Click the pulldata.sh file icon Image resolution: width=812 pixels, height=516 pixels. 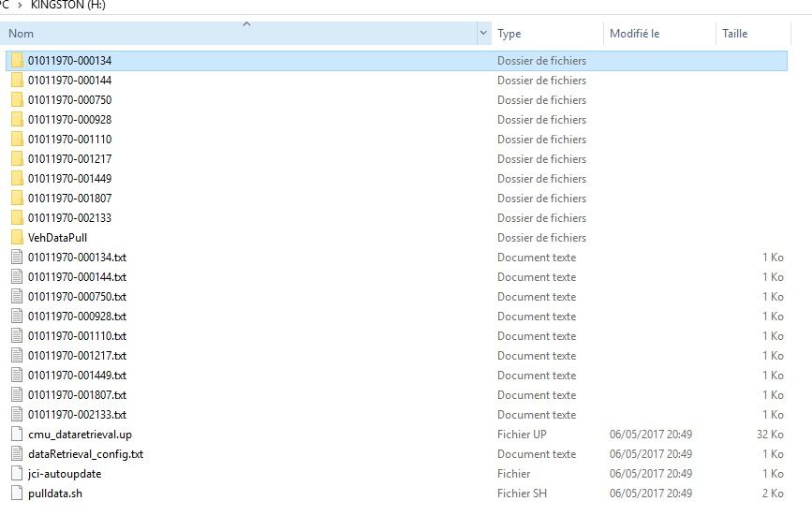click(17, 494)
